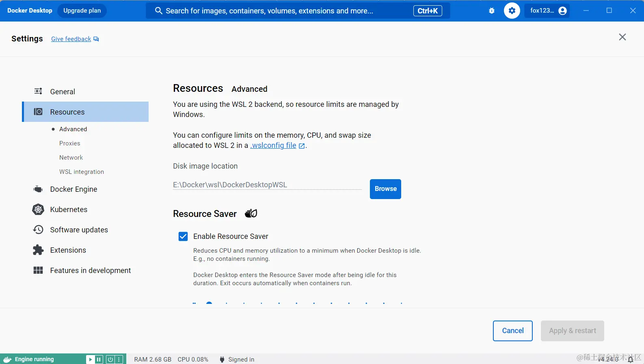Click the Cancel button
Screen dimensions: 644x364
point(513,331)
